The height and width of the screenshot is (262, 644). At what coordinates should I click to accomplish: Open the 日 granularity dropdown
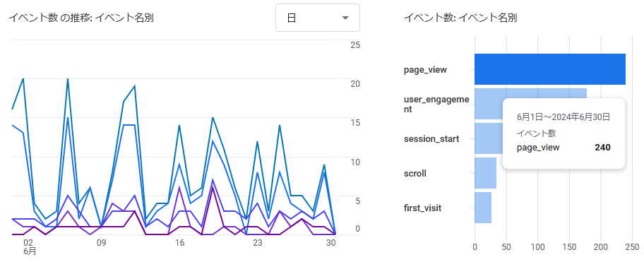tap(318, 18)
